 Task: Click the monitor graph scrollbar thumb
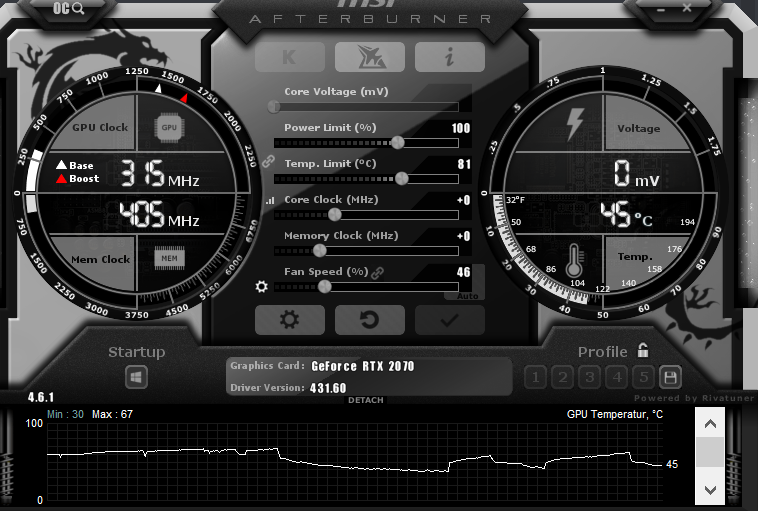coord(710,453)
